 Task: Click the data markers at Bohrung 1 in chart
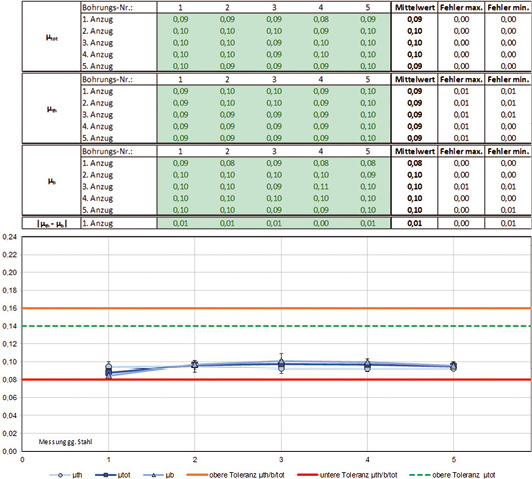(x=109, y=370)
